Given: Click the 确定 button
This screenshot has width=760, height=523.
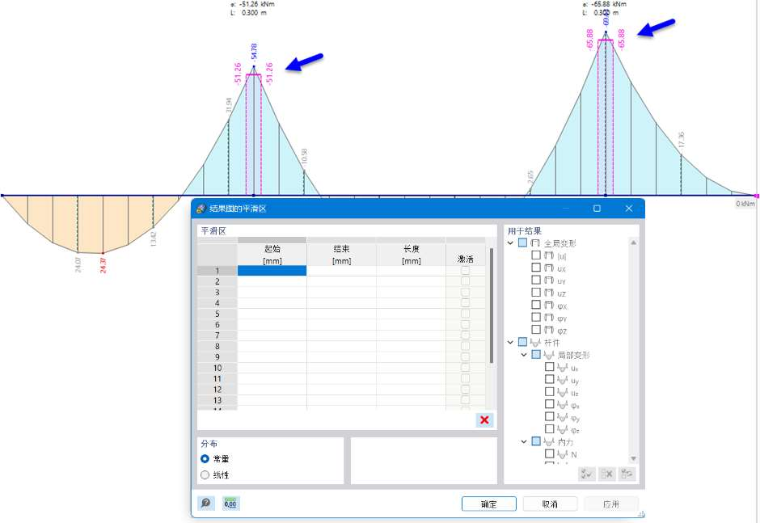Looking at the screenshot, I should (489, 504).
